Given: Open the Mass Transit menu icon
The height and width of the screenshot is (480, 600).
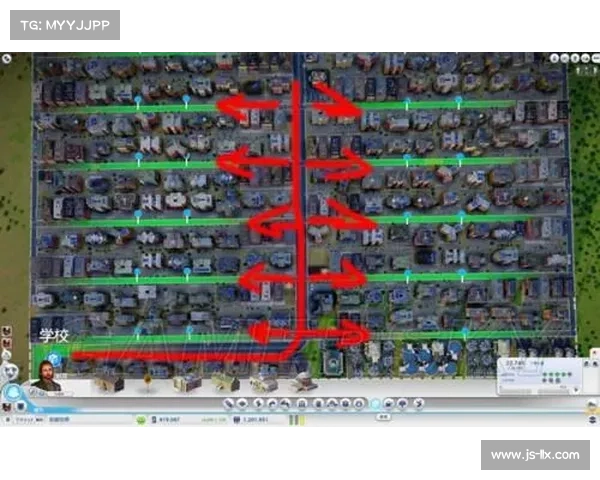Looking at the screenshot, I should tap(388, 404).
